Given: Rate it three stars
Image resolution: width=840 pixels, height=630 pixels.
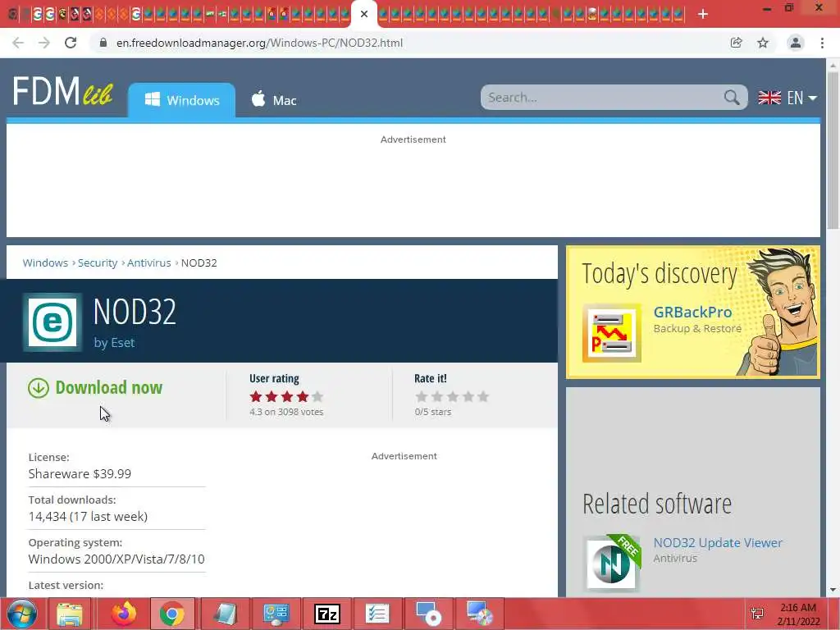Looking at the screenshot, I should pyautogui.click(x=453, y=396).
